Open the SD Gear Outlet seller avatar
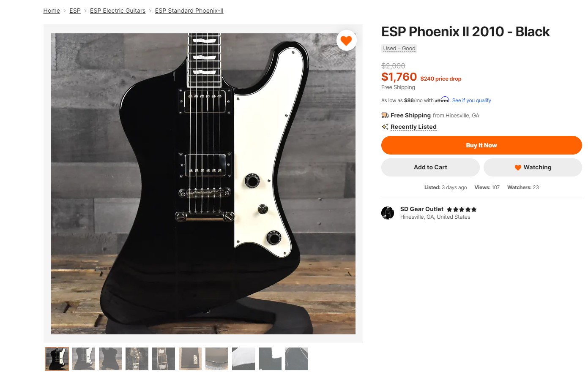 pos(388,213)
